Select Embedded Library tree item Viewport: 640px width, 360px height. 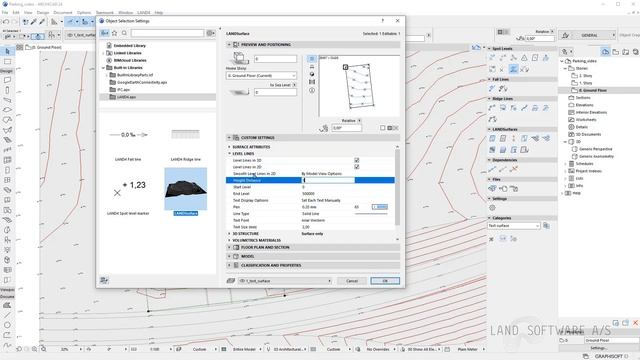129,46
